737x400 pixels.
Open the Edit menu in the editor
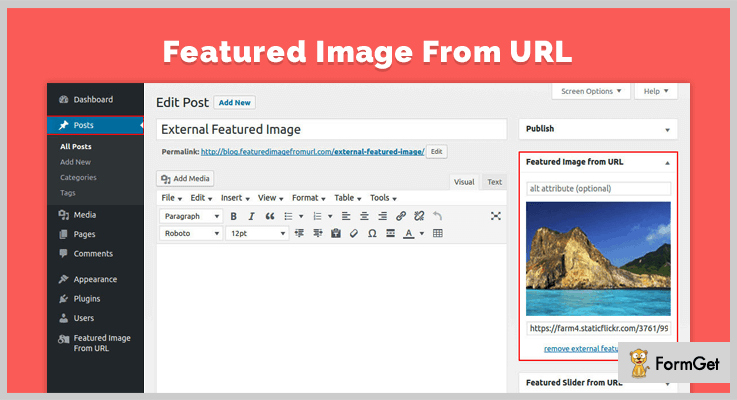[x=201, y=198]
